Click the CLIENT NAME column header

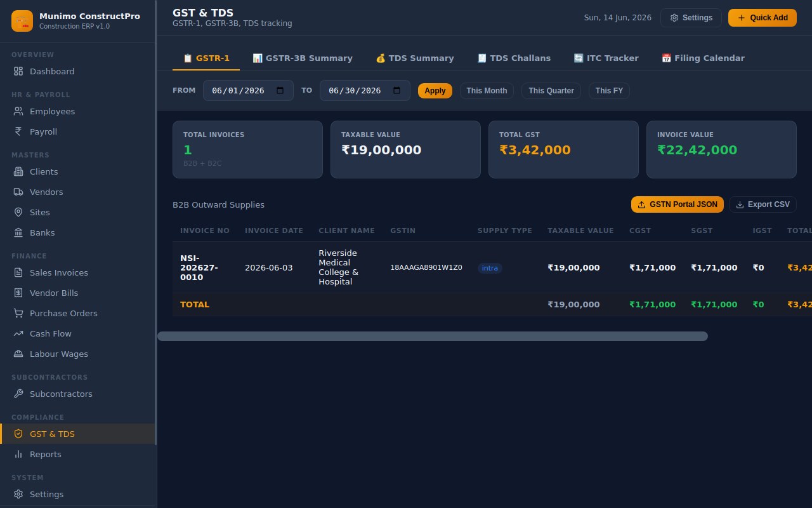[x=346, y=231]
